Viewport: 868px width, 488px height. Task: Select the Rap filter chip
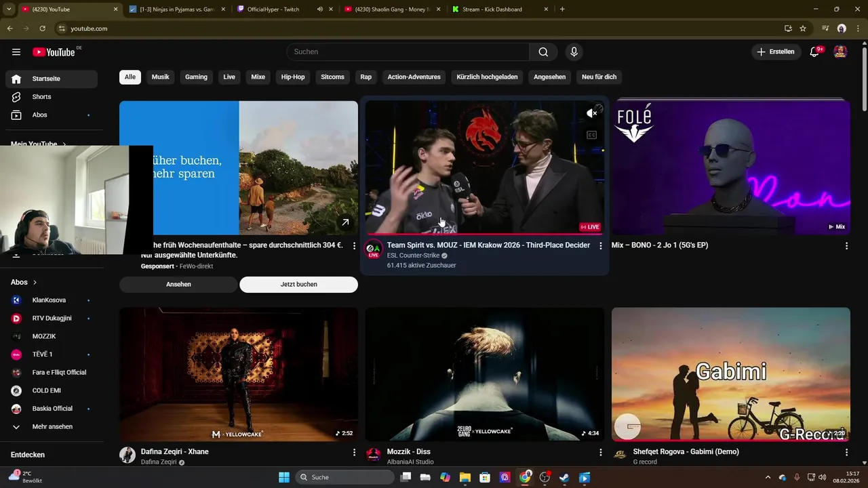366,77
